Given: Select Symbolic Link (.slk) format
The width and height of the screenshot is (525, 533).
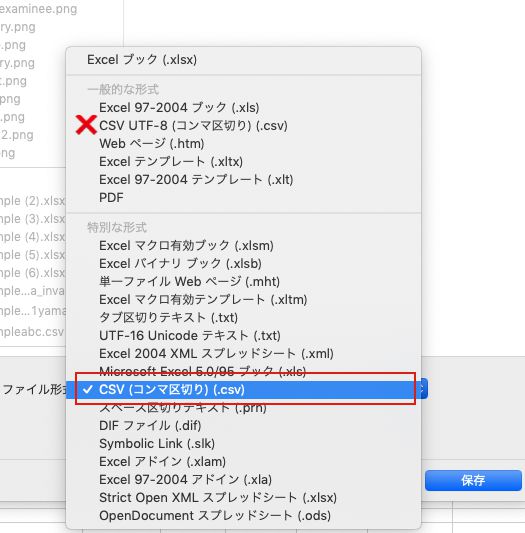Looking at the screenshot, I should pyautogui.click(x=243, y=444).
